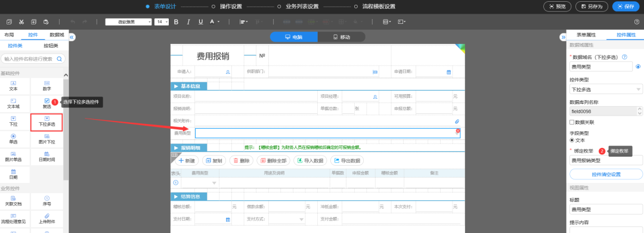Apply underline formatting
Image resolution: width=644 pixels, height=233 pixels.
[x=200, y=21]
